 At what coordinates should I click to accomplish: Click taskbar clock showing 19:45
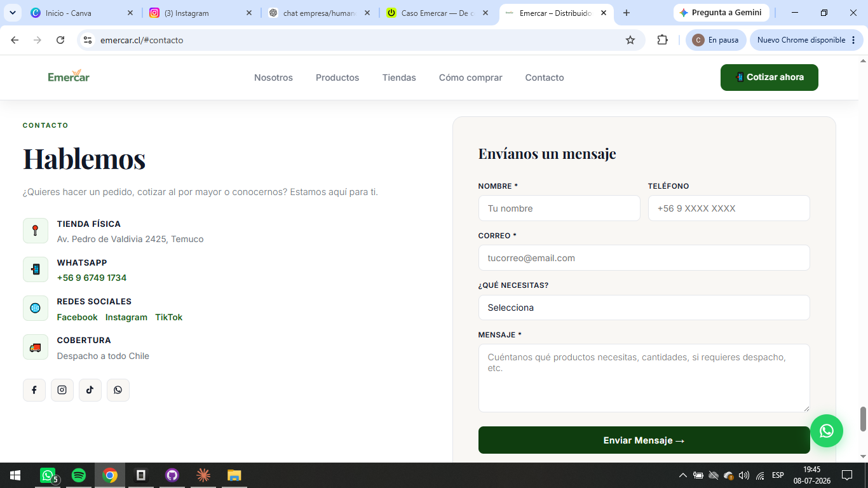coord(812,475)
